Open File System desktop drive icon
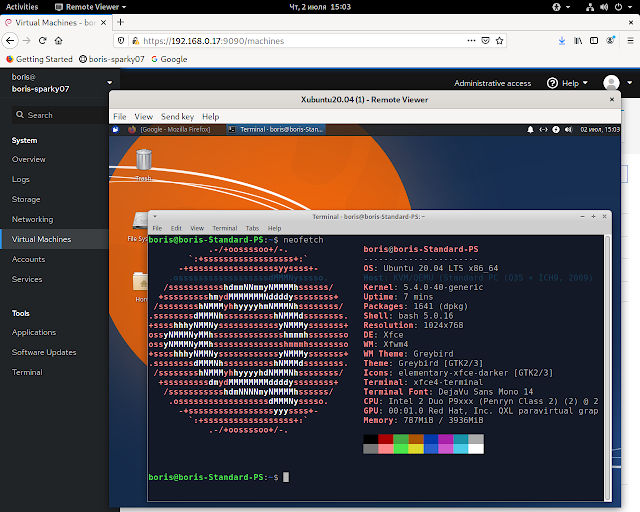This screenshot has height=512, width=640. (x=139, y=227)
